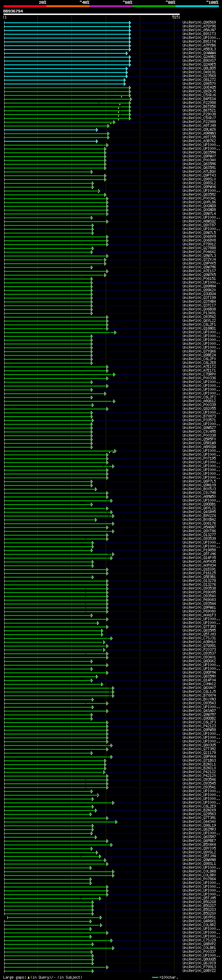Open hit UniRef100_O49191

[199, 72]
